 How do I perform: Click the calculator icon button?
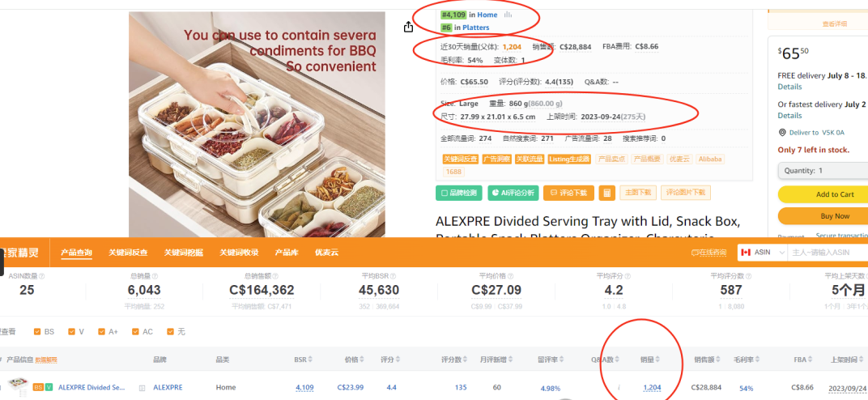point(606,193)
